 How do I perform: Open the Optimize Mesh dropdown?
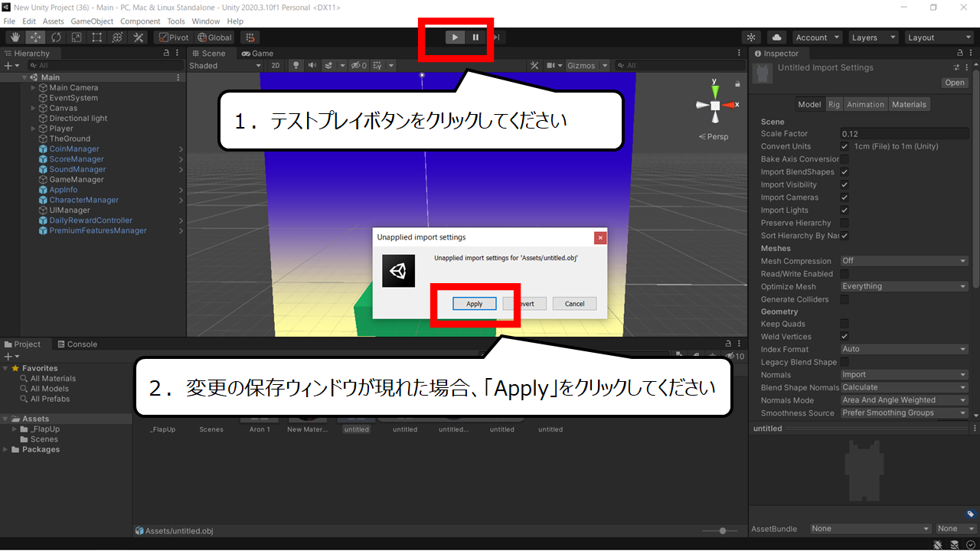point(904,286)
